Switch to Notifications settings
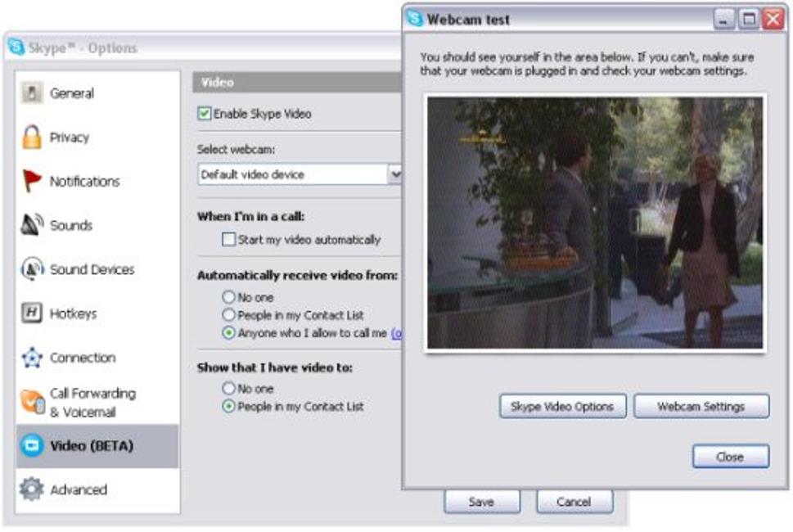 click(97, 181)
